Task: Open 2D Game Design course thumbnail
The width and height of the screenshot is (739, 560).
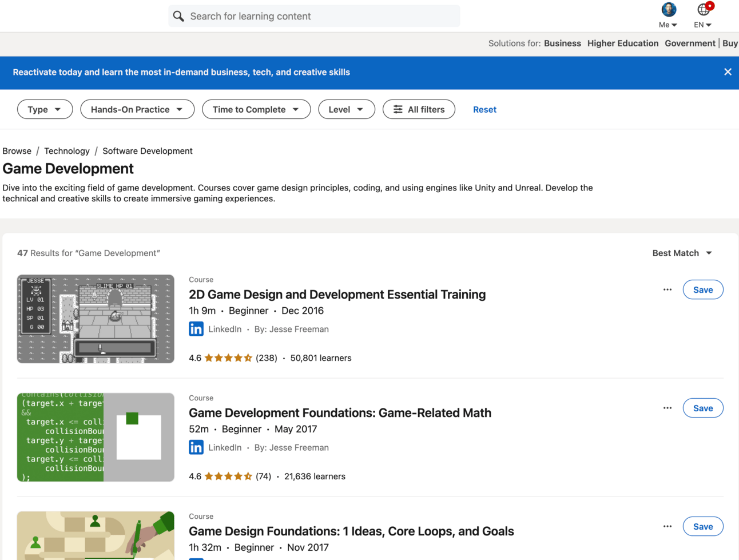Action: tap(96, 319)
